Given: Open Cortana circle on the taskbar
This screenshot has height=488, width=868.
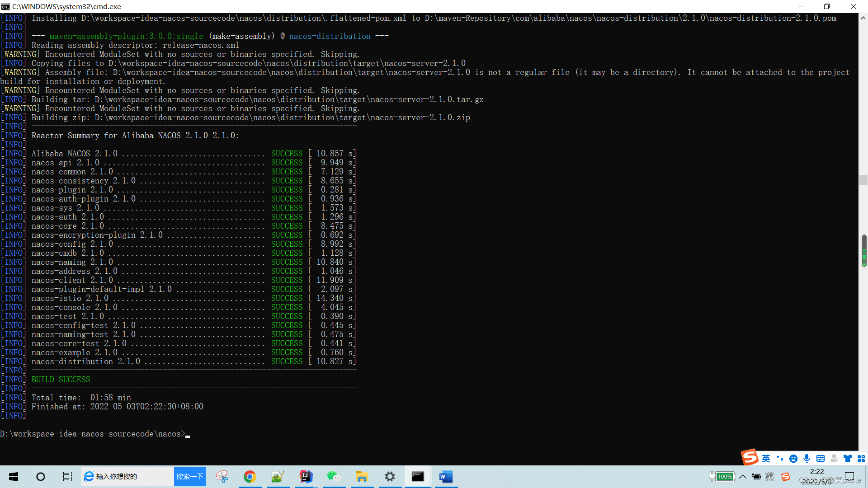Looking at the screenshot, I should (41, 477).
